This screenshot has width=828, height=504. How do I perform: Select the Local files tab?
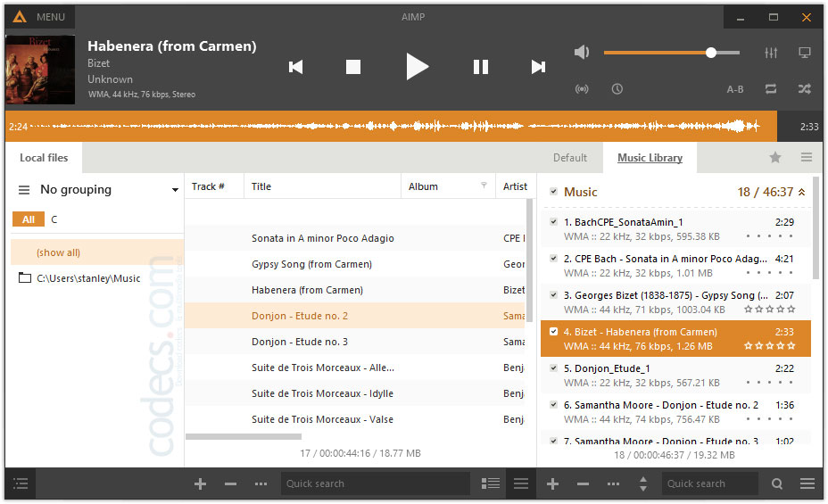44,157
